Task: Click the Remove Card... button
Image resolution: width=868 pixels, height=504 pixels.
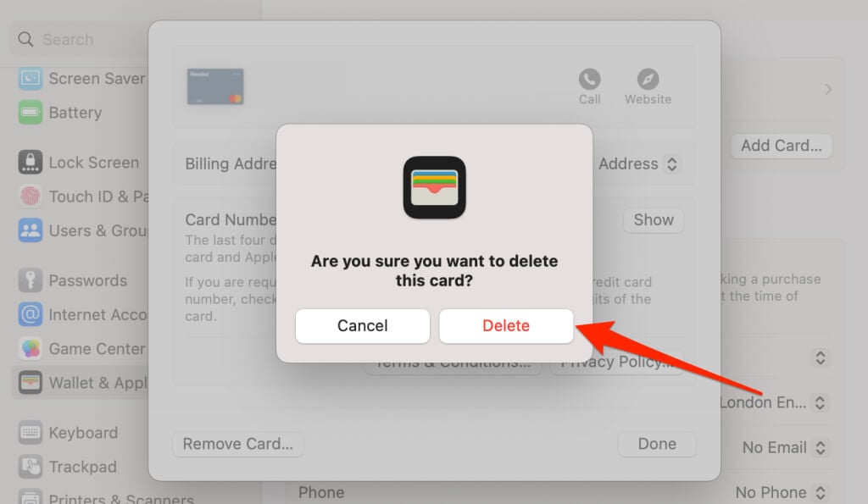Action: pos(238,444)
